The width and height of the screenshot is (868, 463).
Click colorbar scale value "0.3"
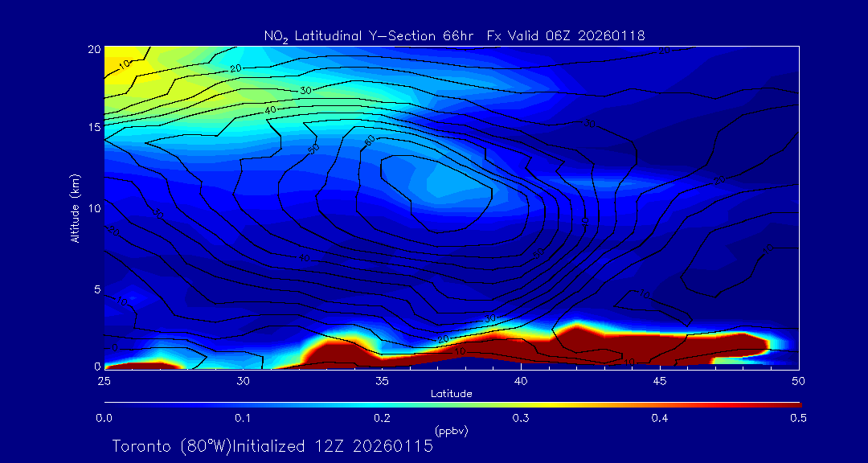[521, 418]
